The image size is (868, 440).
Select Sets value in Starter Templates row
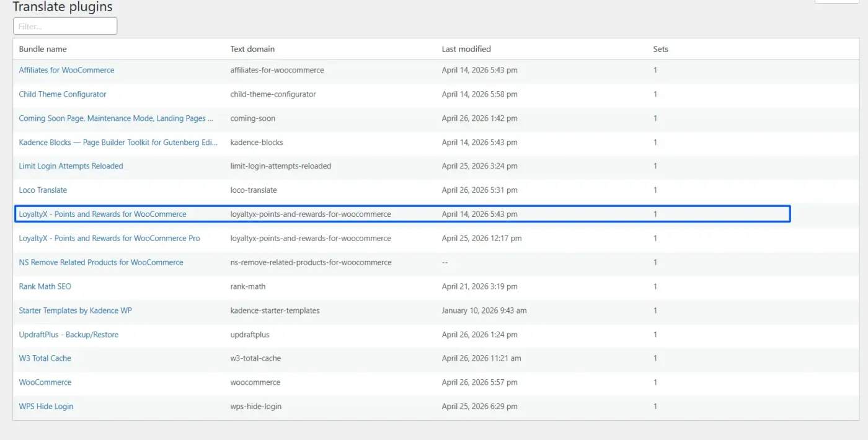(x=655, y=310)
